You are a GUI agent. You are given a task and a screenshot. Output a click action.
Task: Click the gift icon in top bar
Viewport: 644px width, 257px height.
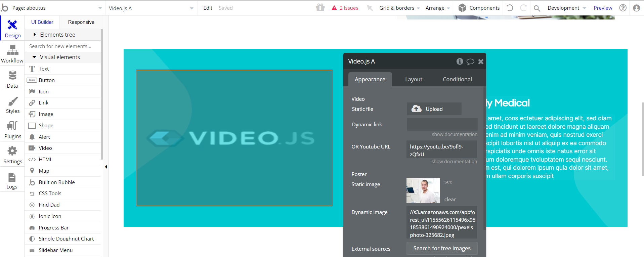pyautogui.click(x=320, y=8)
